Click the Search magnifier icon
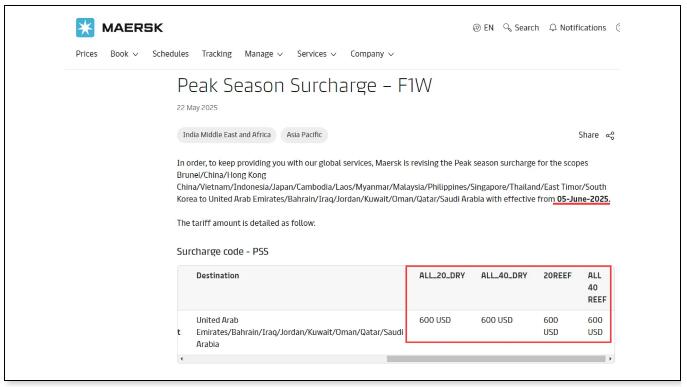The image size is (687, 387). 507,28
